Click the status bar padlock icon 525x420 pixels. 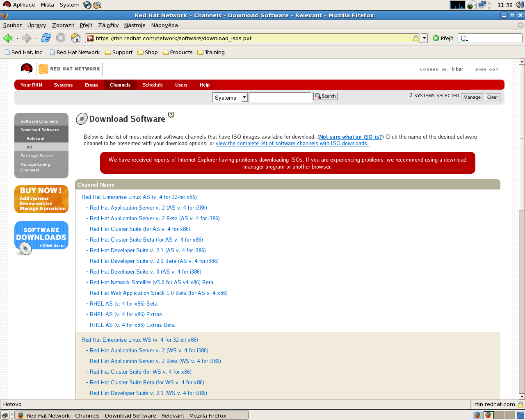coord(520,404)
